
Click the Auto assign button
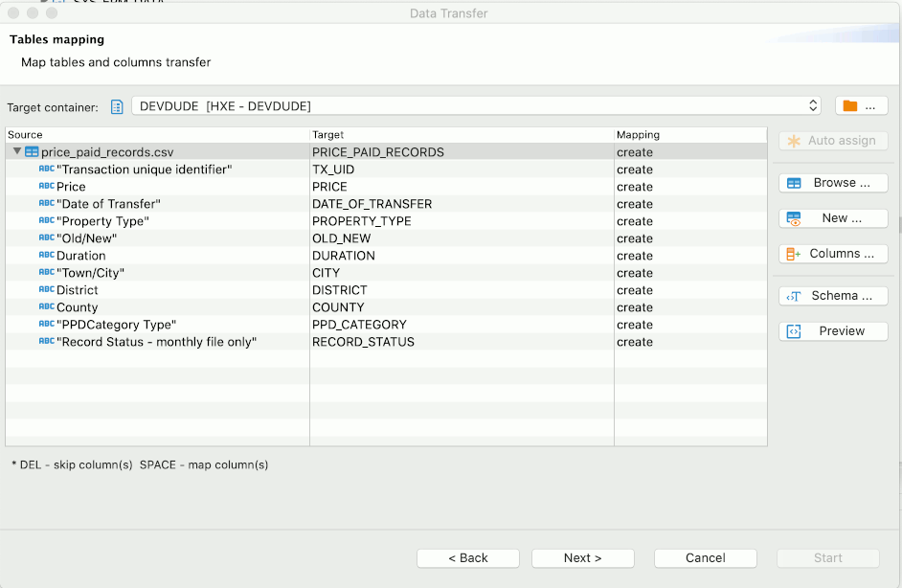pos(833,141)
